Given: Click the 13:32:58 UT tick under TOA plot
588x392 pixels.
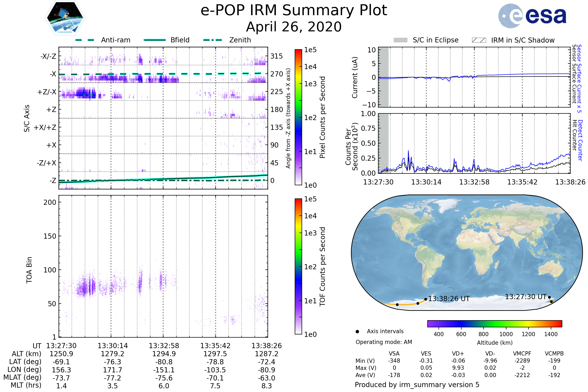Looking at the screenshot, I should click(x=164, y=346).
